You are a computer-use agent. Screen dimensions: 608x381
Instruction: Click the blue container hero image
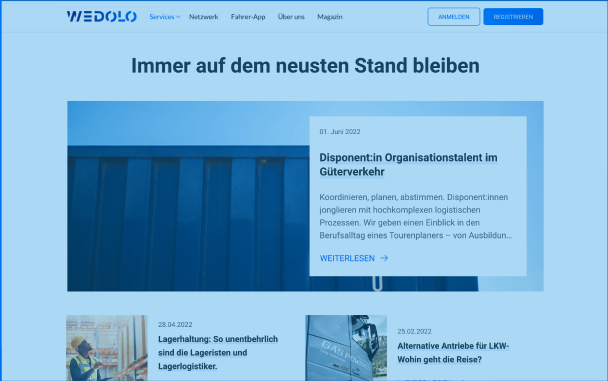pos(188,196)
